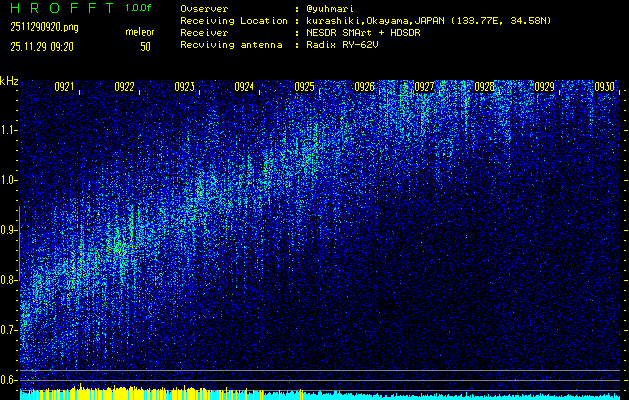Viewport: 629px width, 400px height.
Task: Click the 0921 time marker
Action: [x=64, y=87]
